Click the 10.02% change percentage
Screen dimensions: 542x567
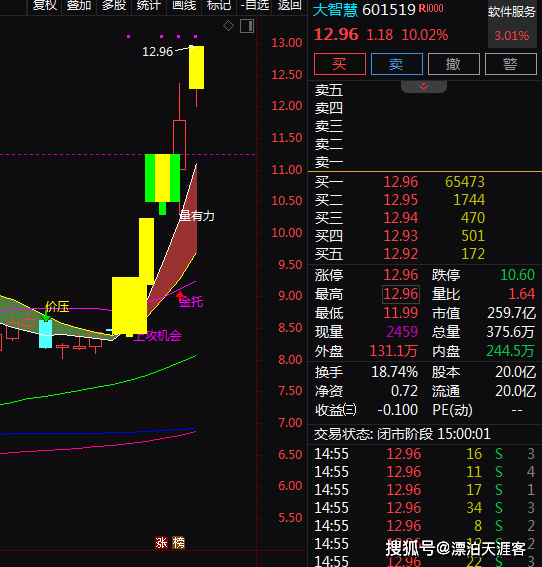pos(425,35)
